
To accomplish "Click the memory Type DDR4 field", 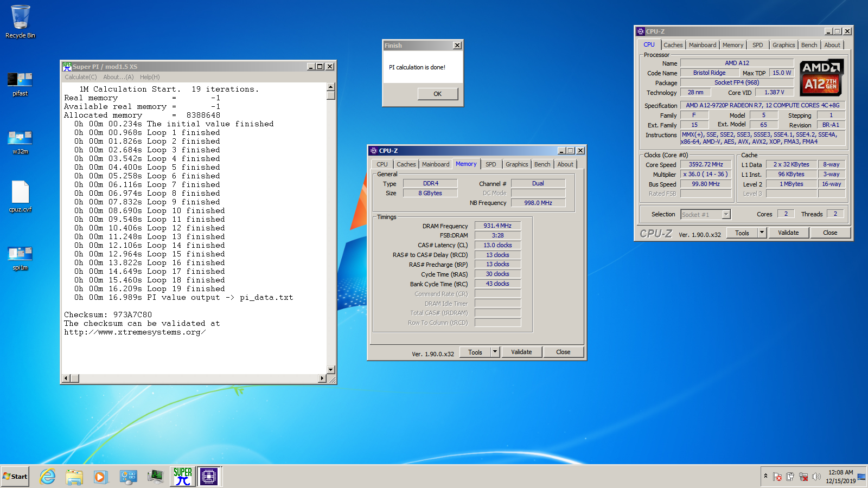I will pos(431,183).
